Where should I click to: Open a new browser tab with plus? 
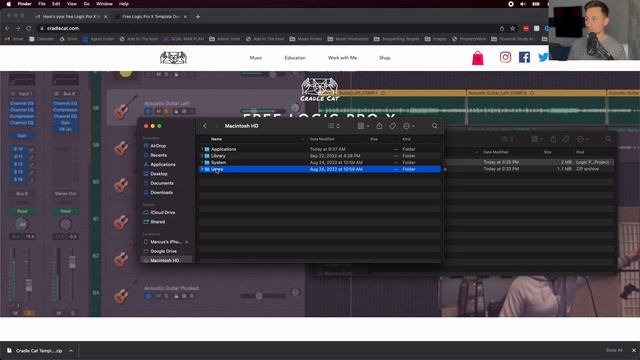[x=198, y=17]
